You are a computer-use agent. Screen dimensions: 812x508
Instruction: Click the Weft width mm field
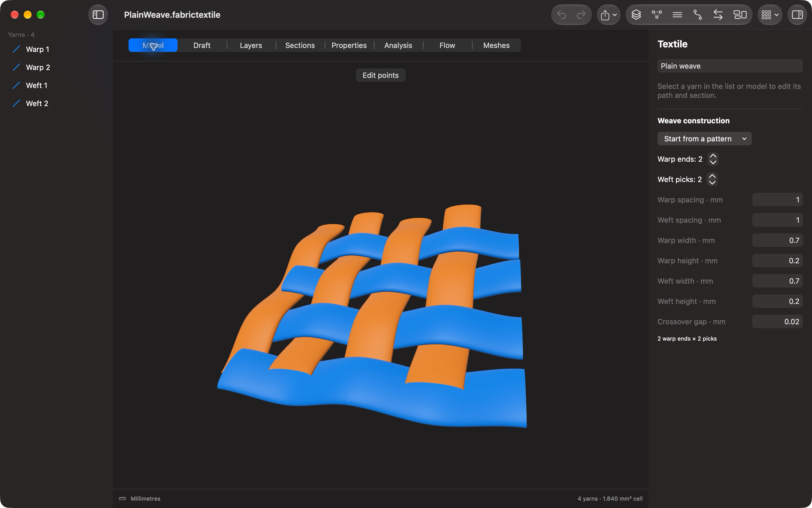pos(777,281)
